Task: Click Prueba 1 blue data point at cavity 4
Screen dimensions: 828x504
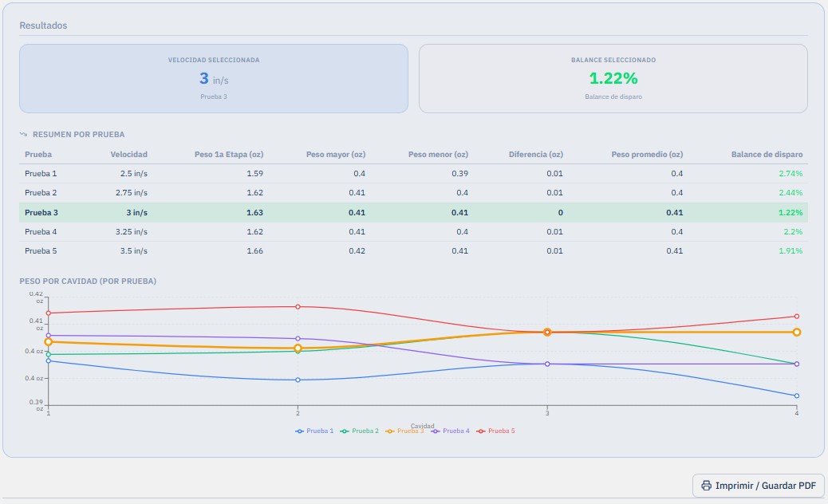Action: 797,396
